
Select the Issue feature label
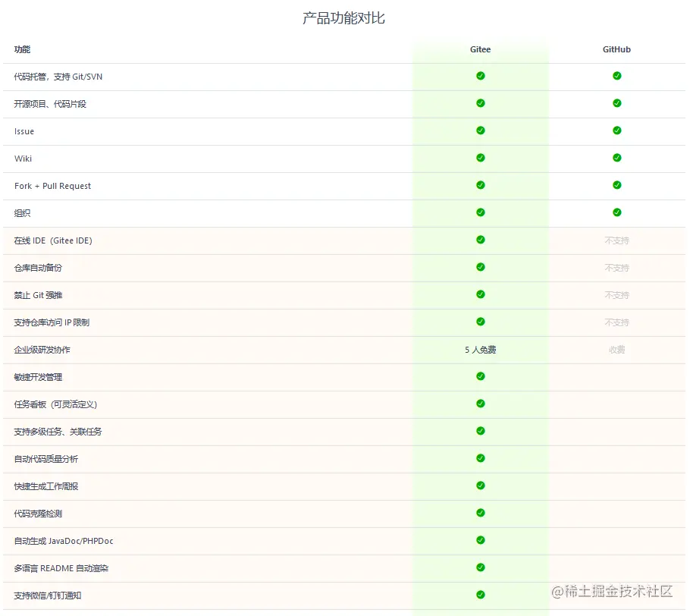24,131
